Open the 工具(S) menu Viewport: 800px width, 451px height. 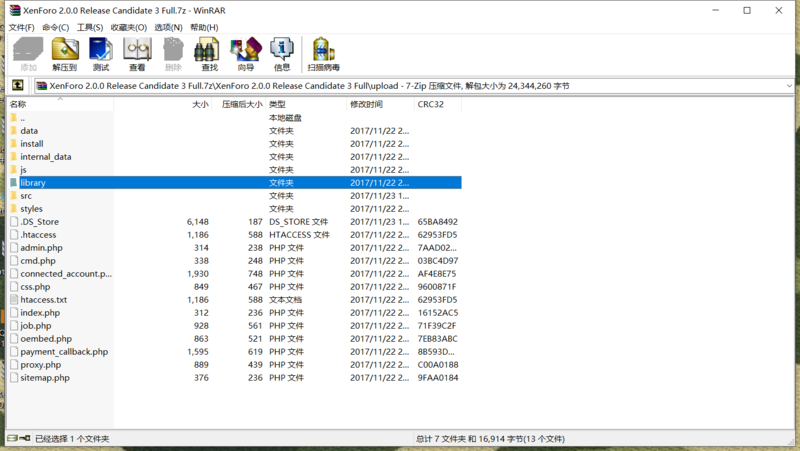pyautogui.click(x=89, y=27)
